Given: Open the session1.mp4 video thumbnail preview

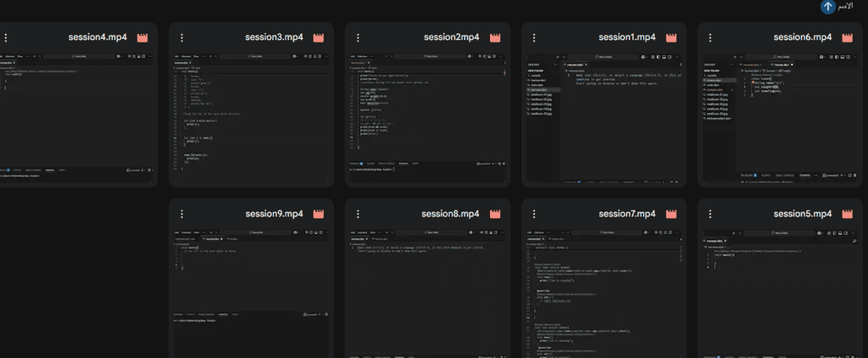Looking at the screenshot, I should [x=603, y=117].
